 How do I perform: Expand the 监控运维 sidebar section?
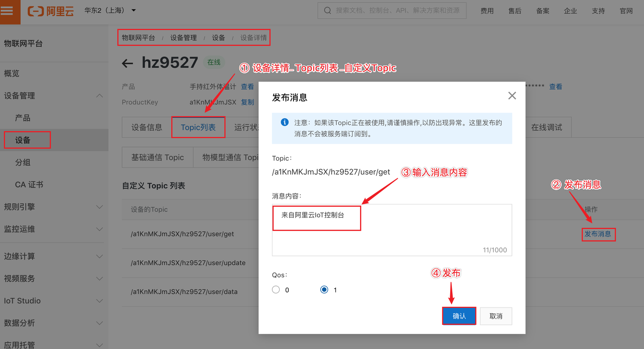(x=54, y=229)
